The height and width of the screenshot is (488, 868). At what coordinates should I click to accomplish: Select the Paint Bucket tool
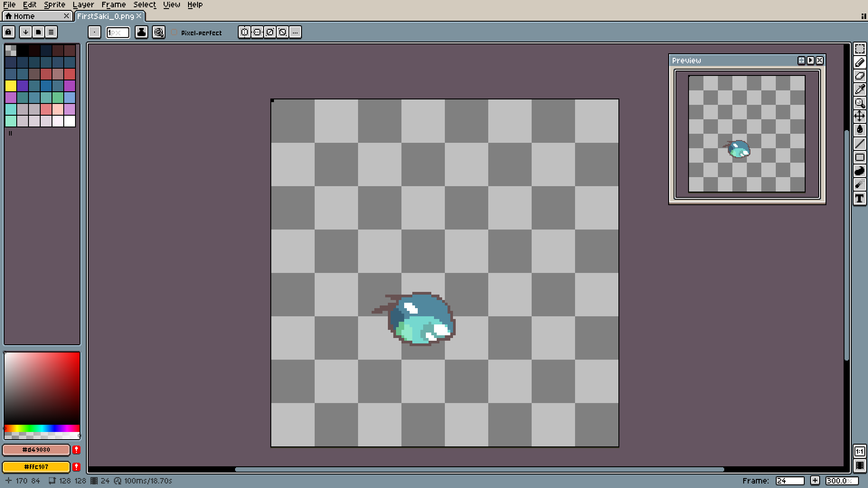(859, 130)
